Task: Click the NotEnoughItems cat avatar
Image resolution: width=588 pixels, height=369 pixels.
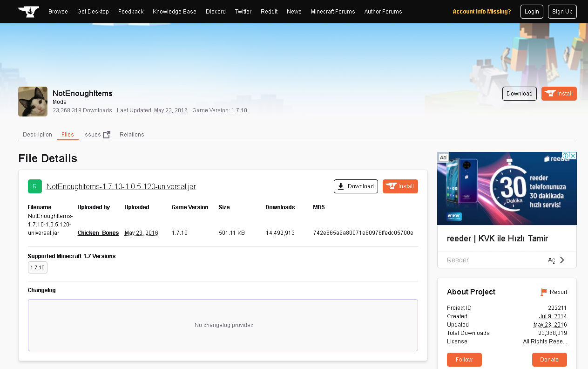Action: click(x=33, y=102)
